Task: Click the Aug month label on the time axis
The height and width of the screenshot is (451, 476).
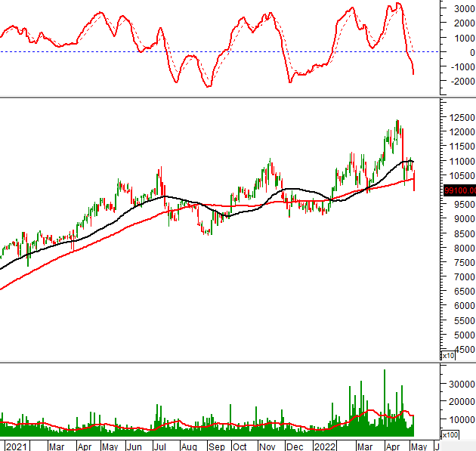Action: coord(188,446)
